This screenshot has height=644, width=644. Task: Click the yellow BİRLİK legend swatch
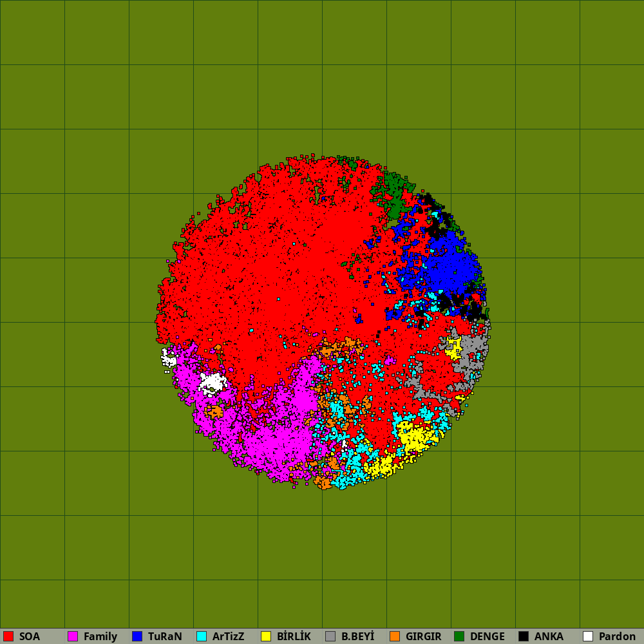click(x=266, y=636)
